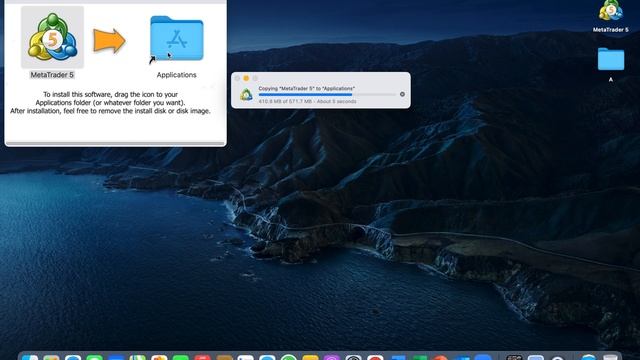
Task: Cancel the MetaTrader 5 copy operation
Action: (x=402, y=94)
